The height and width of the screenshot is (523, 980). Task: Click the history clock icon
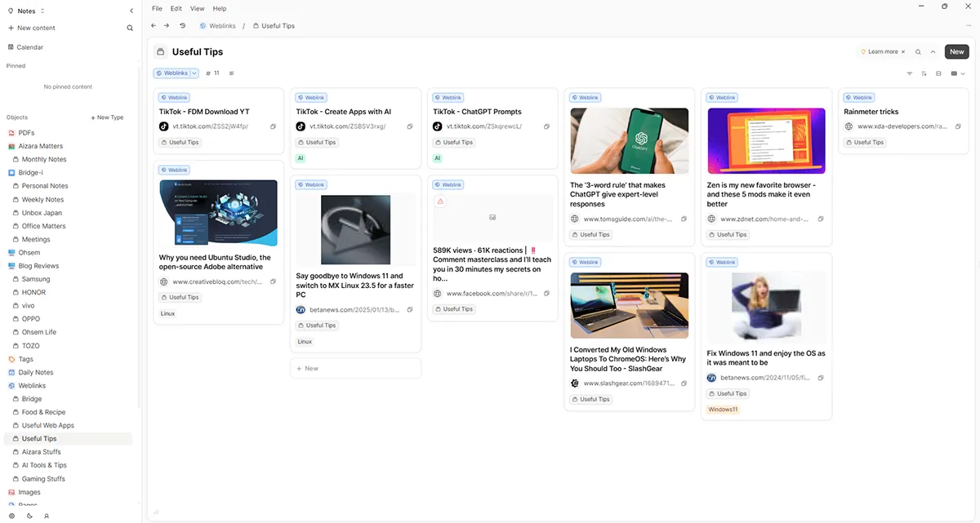point(183,26)
